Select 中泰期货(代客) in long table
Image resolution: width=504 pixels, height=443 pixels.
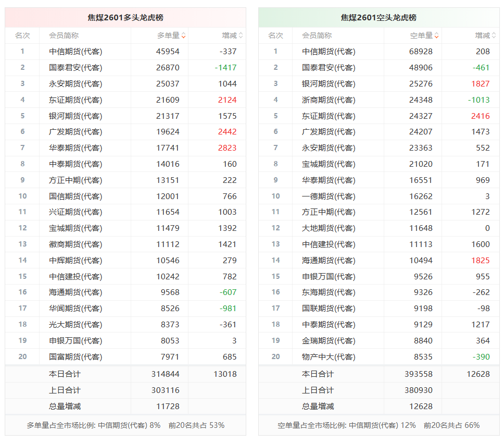pyautogui.click(x=75, y=164)
